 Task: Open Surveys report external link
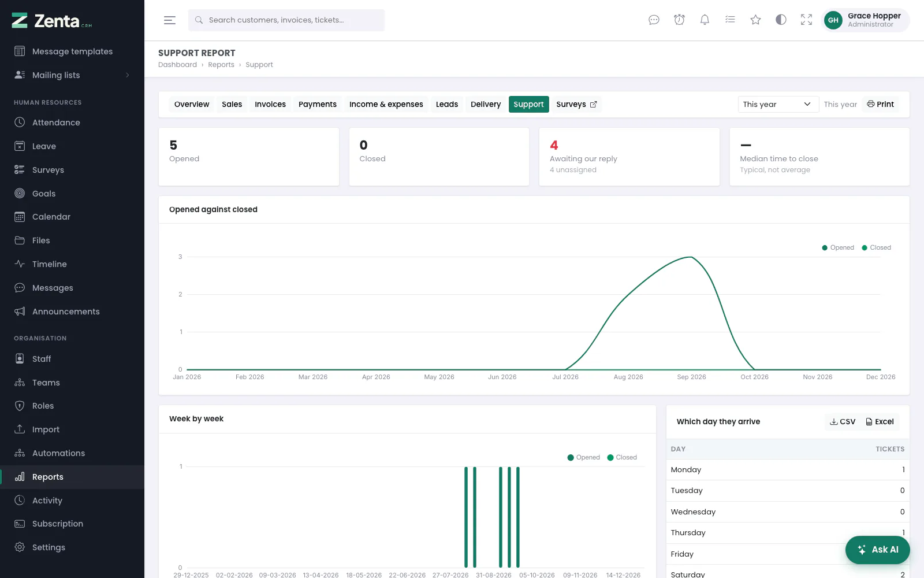click(576, 105)
